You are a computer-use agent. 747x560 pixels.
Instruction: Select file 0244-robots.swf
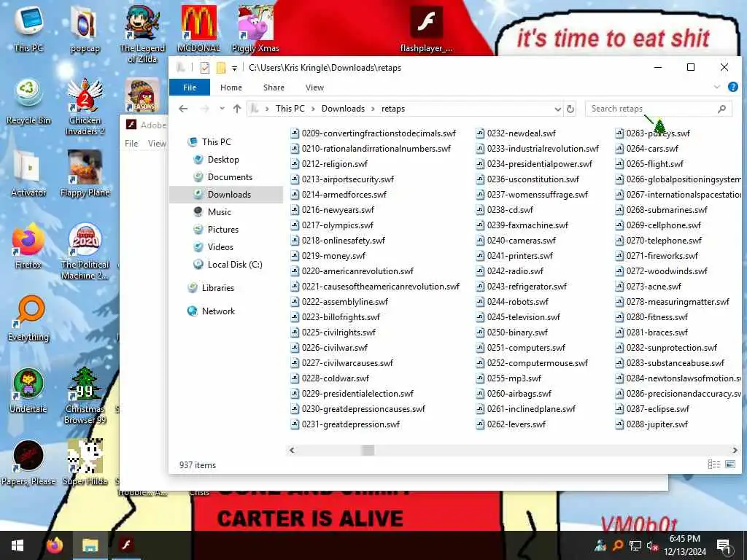click(513, 302)
